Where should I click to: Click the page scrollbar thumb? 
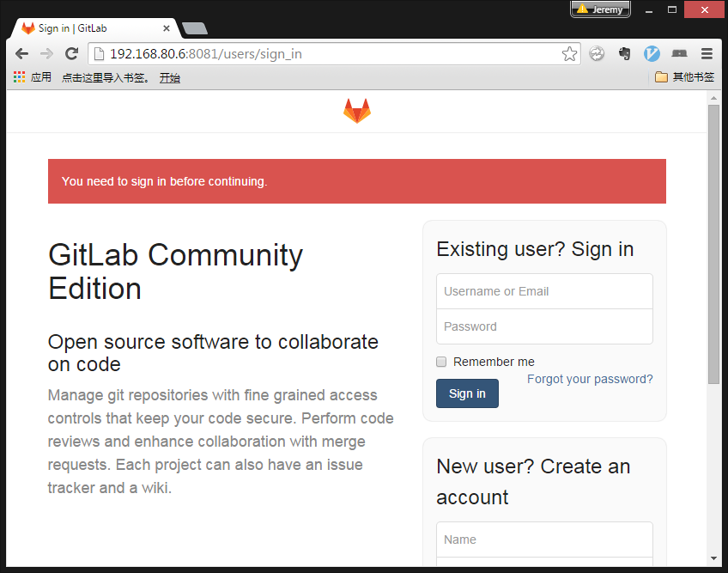[x=713, y=245]
